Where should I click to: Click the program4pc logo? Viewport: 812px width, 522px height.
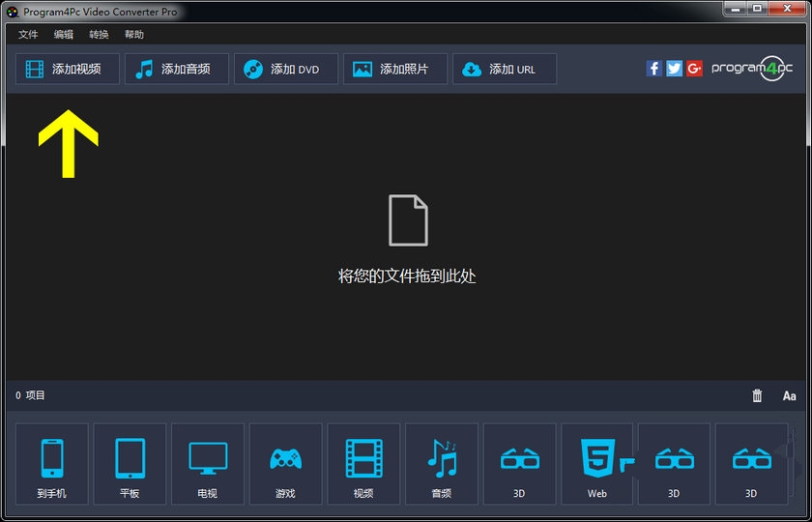(x=752, y=69)
